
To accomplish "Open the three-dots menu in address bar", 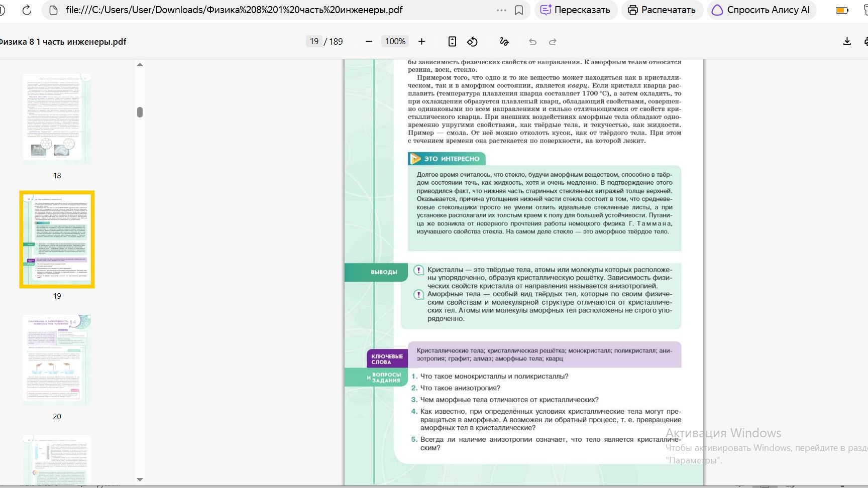I will [501, 10].
